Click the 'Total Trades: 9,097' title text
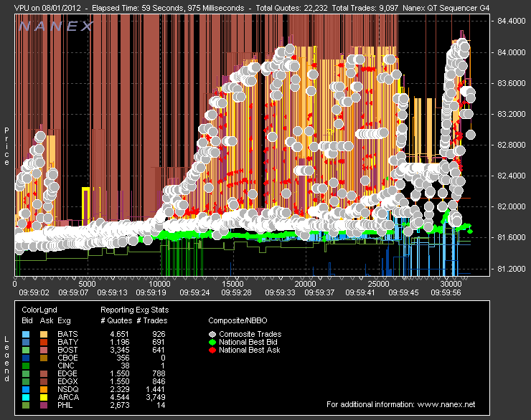Viewport: 531px width, 420px height. coord(365,8)
